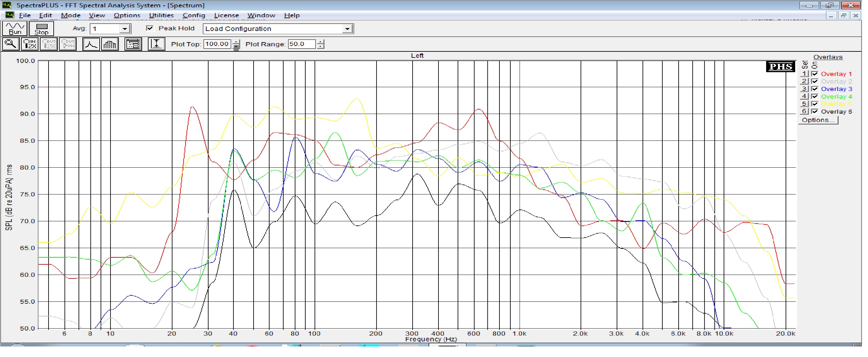Increase Plot Range with up arrow
Viewport: 868px width, 357px height.
point(320,42)
